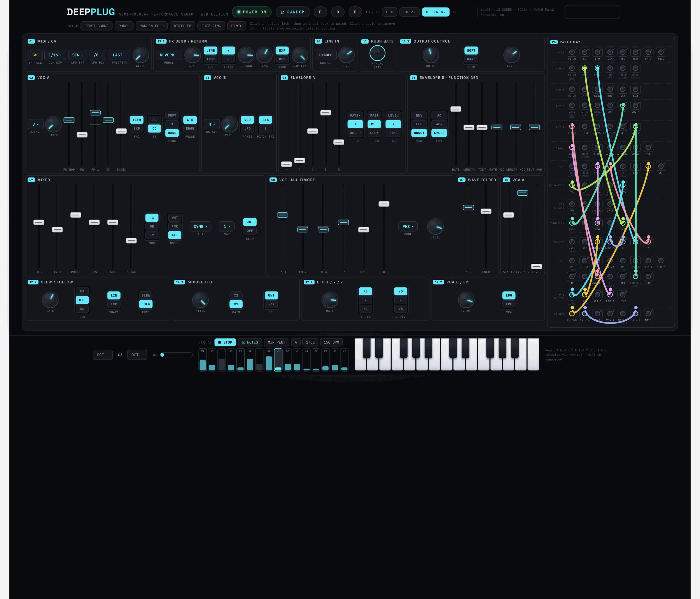Image resolution: width=700 pixels, height=599 pixels.
Task: Set Envelope B mode to LFO
Action: tap(419, 124)
